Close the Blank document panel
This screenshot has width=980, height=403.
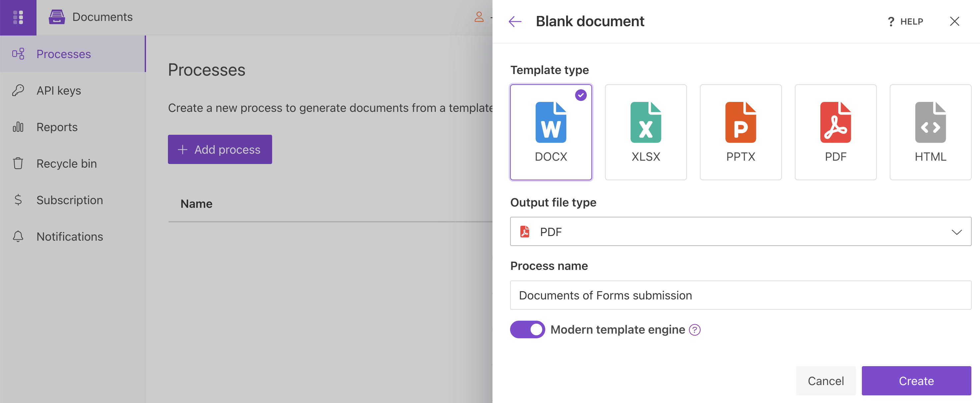[x=954, y=21]
